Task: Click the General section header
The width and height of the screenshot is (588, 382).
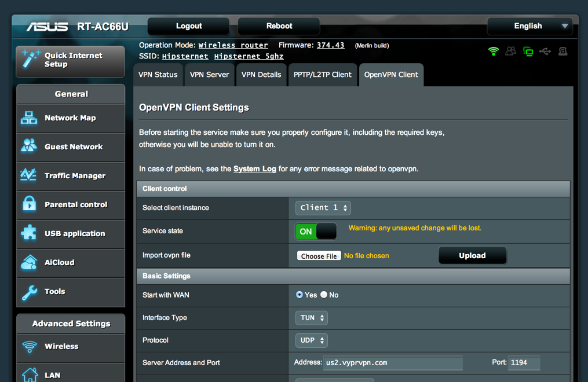Action: (x=71, y=94)
